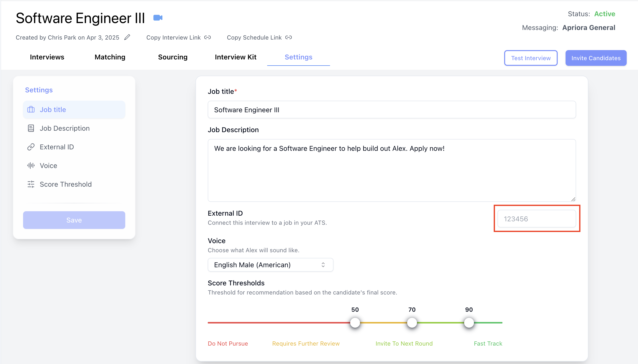Open the Interviews tab
Viewport: 638px width, 364px height.
pos(47,57)
